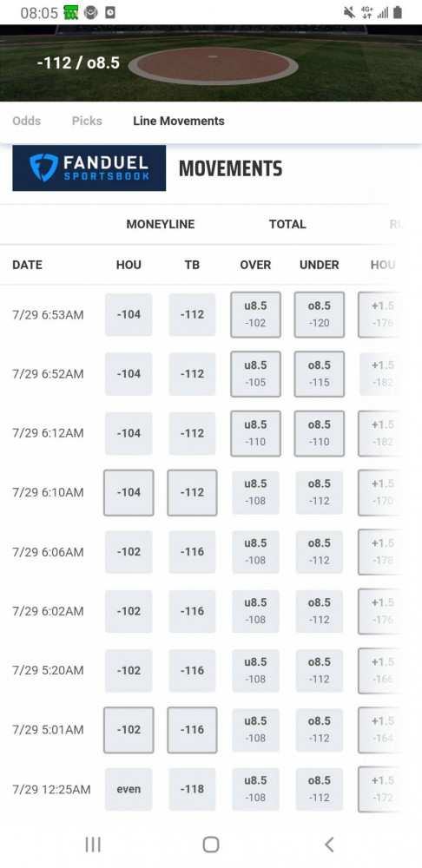Tap the TOTAL column header

coord(287,224)
